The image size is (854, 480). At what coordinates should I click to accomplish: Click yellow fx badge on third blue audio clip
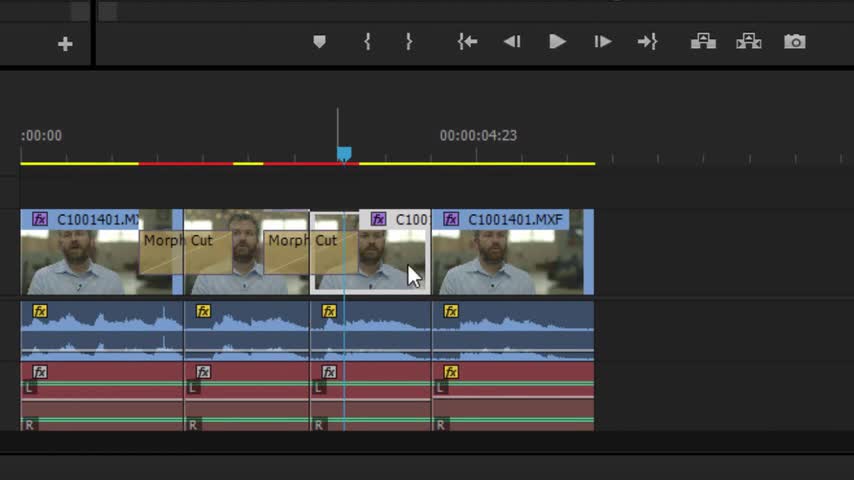coord(329,311)
